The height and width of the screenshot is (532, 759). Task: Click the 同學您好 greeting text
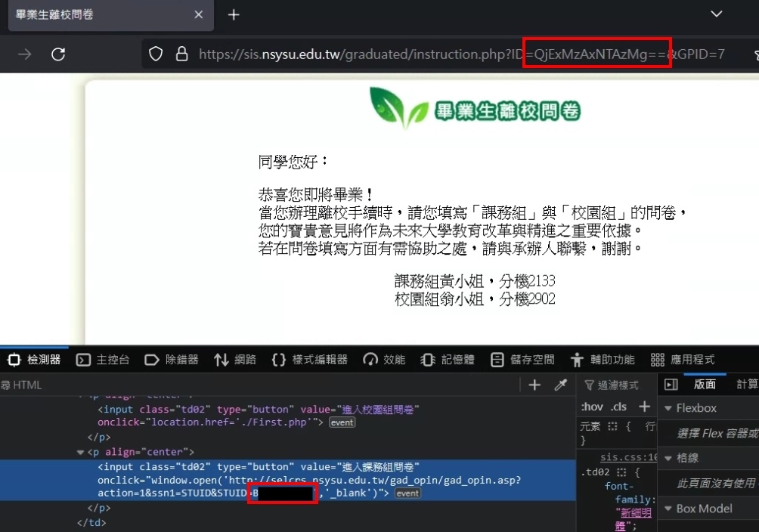click(x=293, y=161)
